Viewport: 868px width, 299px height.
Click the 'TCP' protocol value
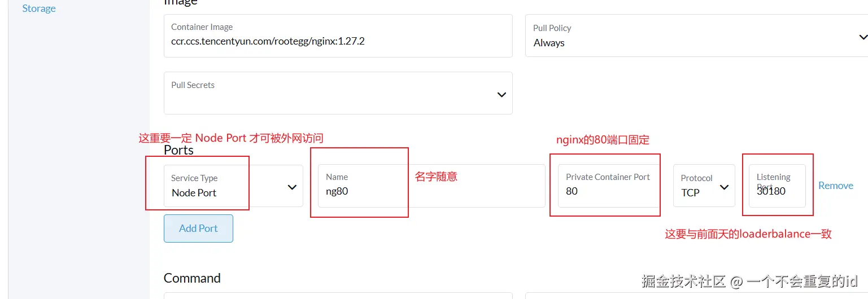click(x=690, y=193)
